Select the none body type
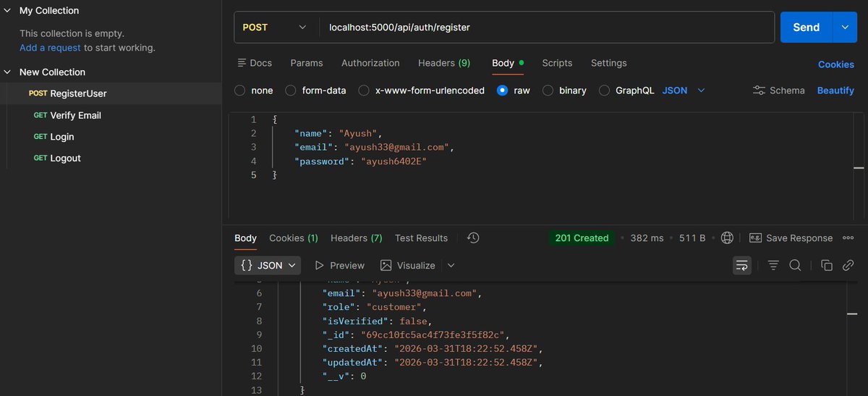This screenshot has width=868, height=396. 239,90
